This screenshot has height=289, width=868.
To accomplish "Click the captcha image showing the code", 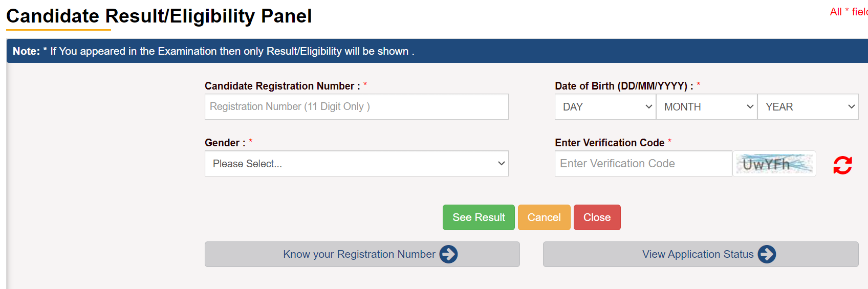I will [x=774, y=164].
